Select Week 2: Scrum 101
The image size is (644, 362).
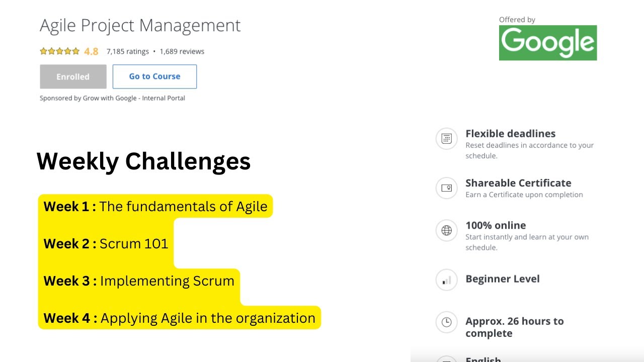(106, 243)
